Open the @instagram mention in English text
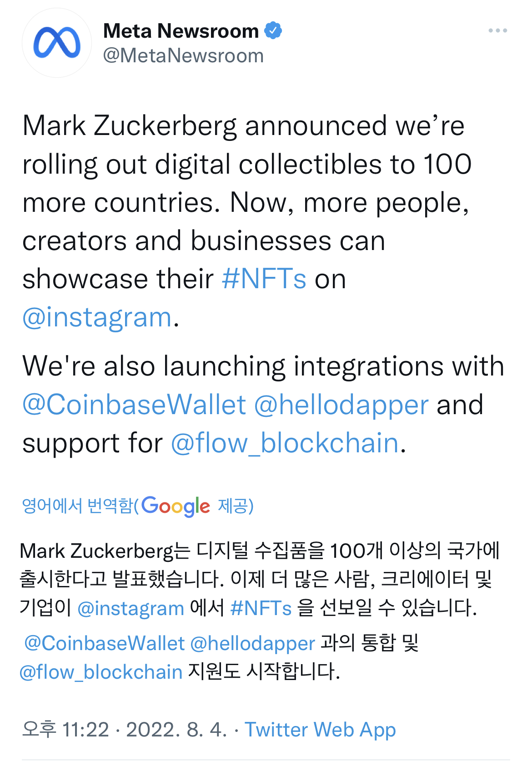This screenshot has width=532, height=761. [x=97, y=317]
